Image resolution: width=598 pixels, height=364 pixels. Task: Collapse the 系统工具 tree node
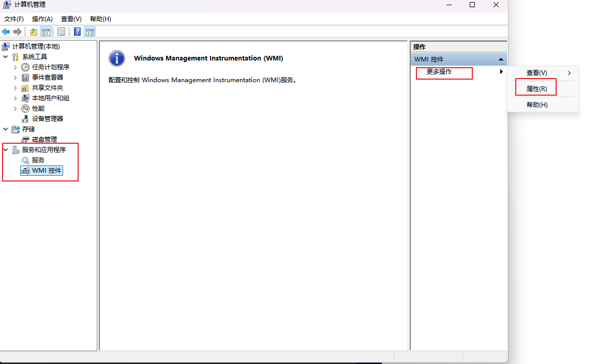click(x=5, y=57)
